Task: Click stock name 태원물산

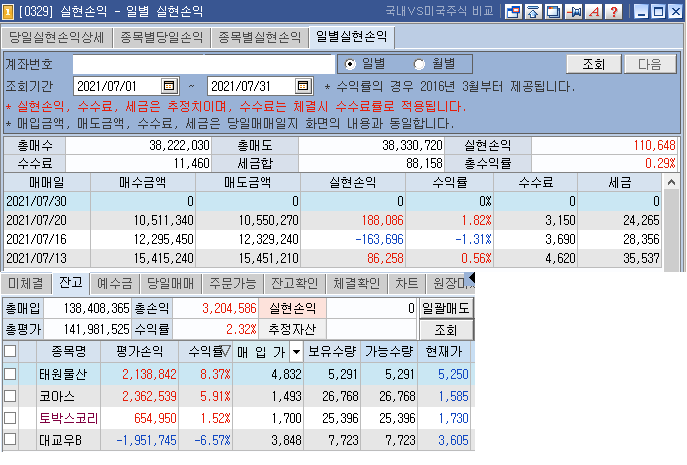Action: [x=63, y=374]
